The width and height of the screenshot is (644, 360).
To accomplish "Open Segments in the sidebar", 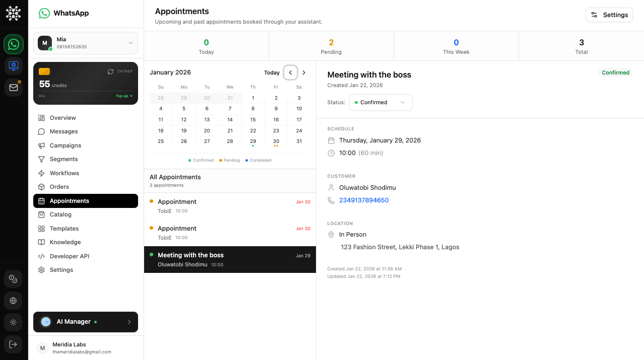I will 86,159.
